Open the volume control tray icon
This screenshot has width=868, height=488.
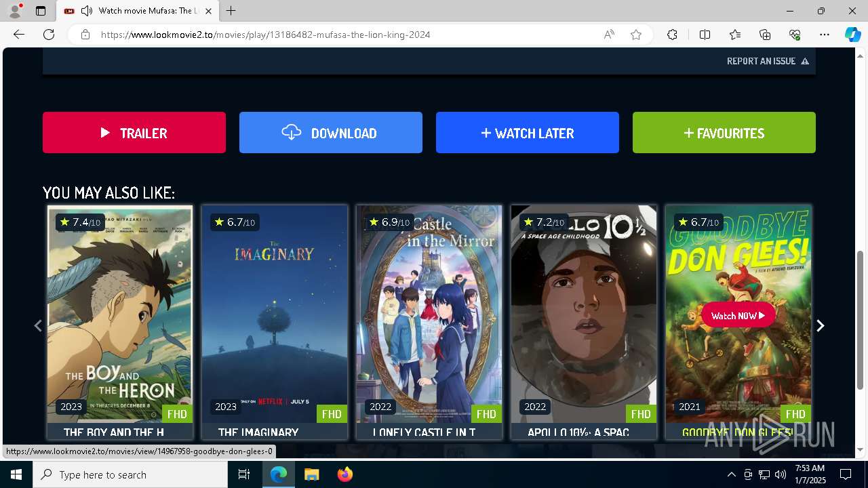[x=780, y=474]
